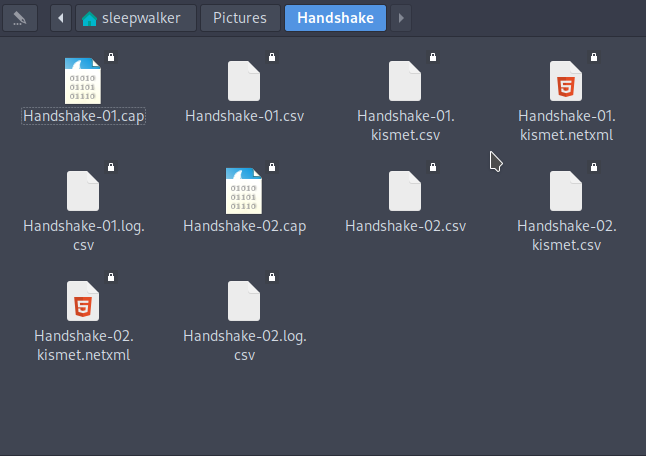This screenshot has width=646, height=456.
Task: Select the Handshake-01.log.csv file icon
Action: coord(83,190)
